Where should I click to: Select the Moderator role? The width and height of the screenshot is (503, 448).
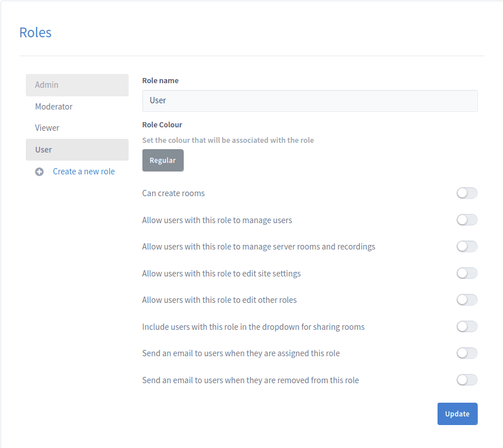[77, 106]
